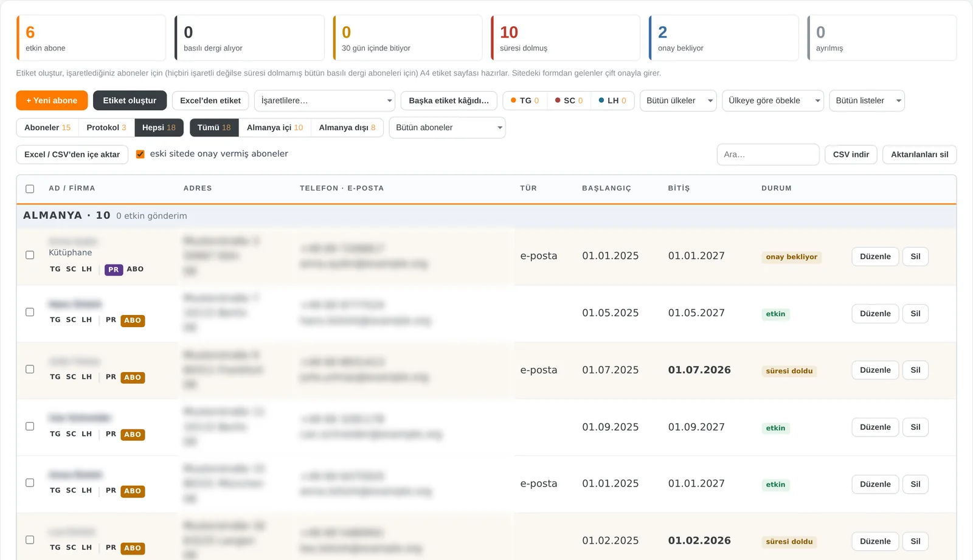Toggle the select-all checkbox in table header

(30, 188)
